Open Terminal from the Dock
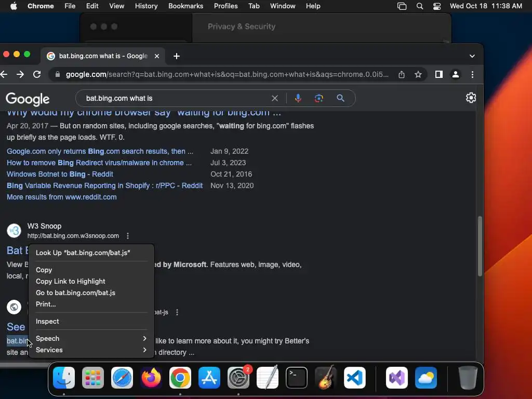This screenshot has width=532, height=399. point(297,378)
